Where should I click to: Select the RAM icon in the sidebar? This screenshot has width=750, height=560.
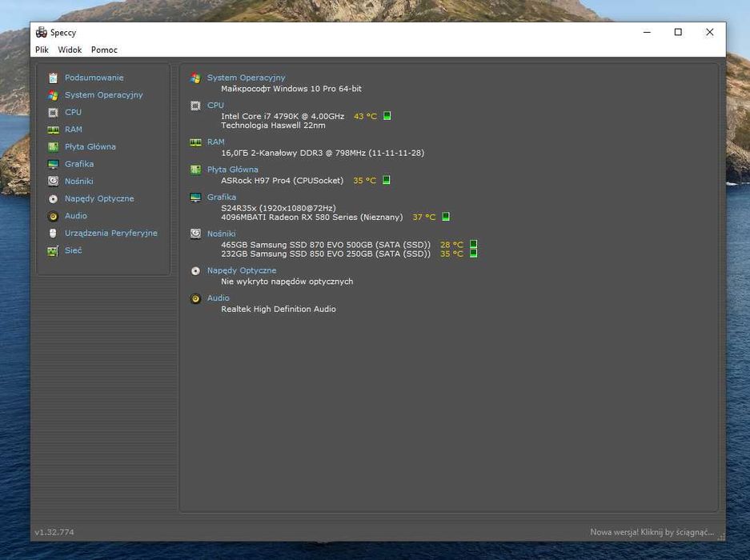click(53, 130)
